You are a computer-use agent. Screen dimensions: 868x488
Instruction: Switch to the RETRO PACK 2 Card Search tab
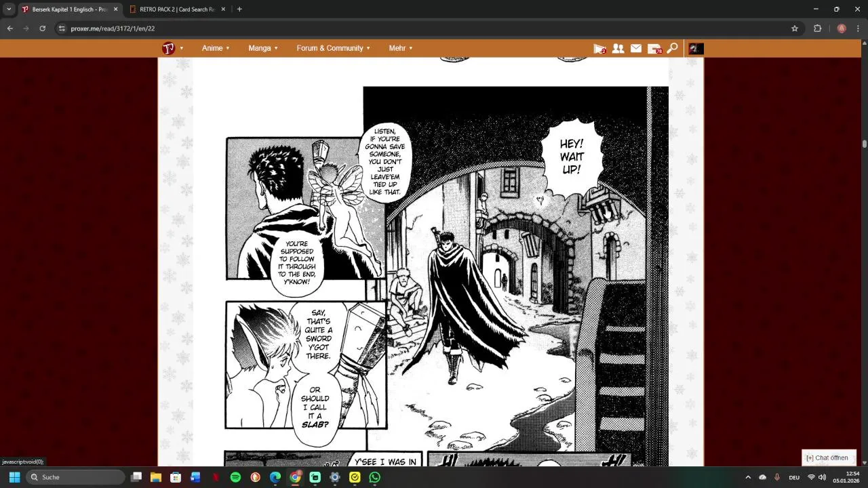click(177, 9)
